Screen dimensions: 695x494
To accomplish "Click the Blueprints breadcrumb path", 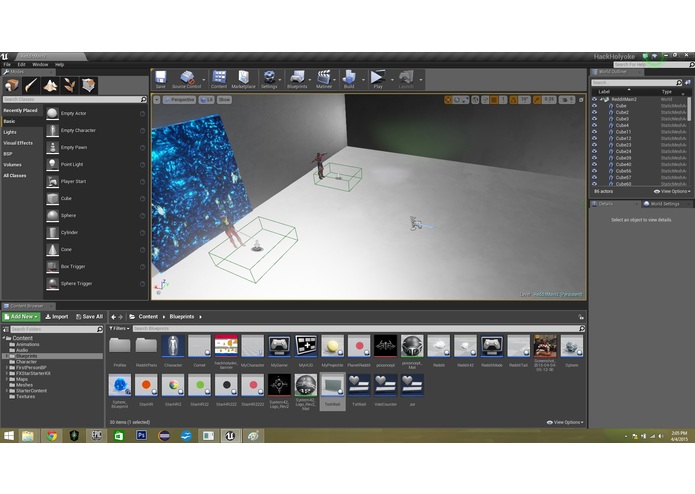I will (x=182, y=317).
